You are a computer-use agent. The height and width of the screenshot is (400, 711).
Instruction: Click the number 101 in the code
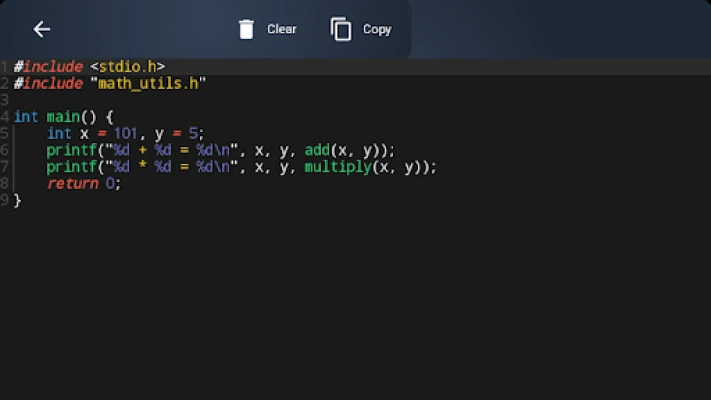coord(121,134)
